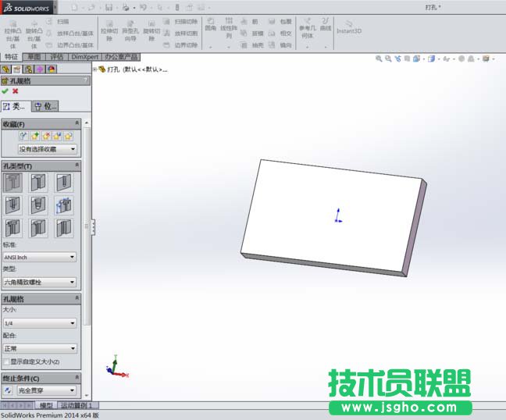
Task: Switch to the 模型 model tab
Action: (46, 405)
